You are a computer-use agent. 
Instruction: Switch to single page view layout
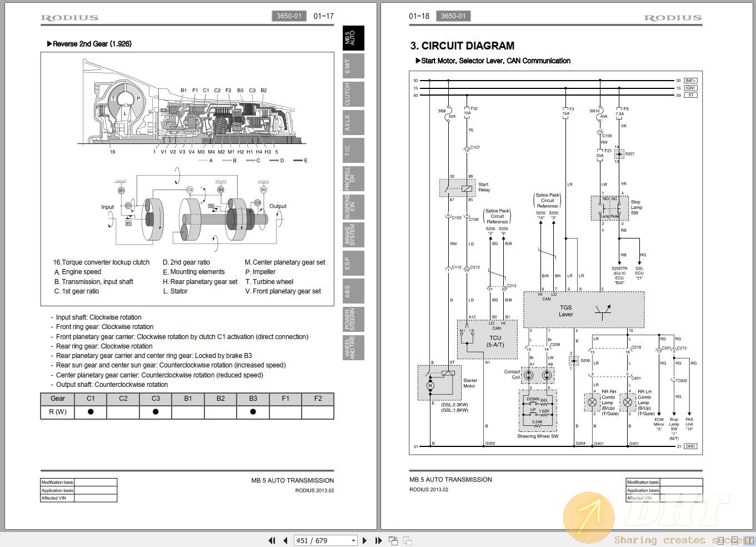721,540
